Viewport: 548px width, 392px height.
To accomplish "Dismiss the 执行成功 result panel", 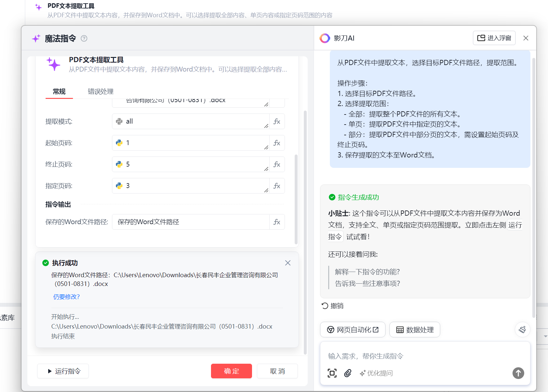I will pyautogui.click(x=288, y=263).
